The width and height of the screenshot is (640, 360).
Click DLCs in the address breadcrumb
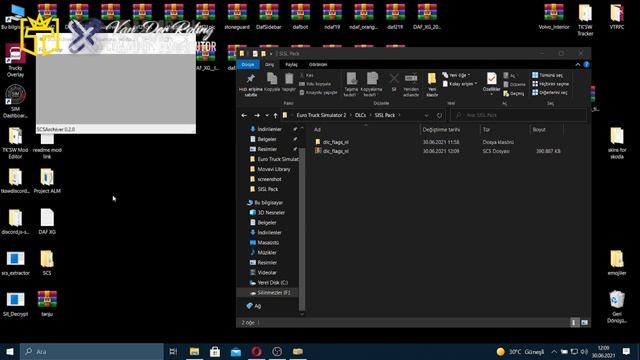pyautogui.click(x=360, y=115)
